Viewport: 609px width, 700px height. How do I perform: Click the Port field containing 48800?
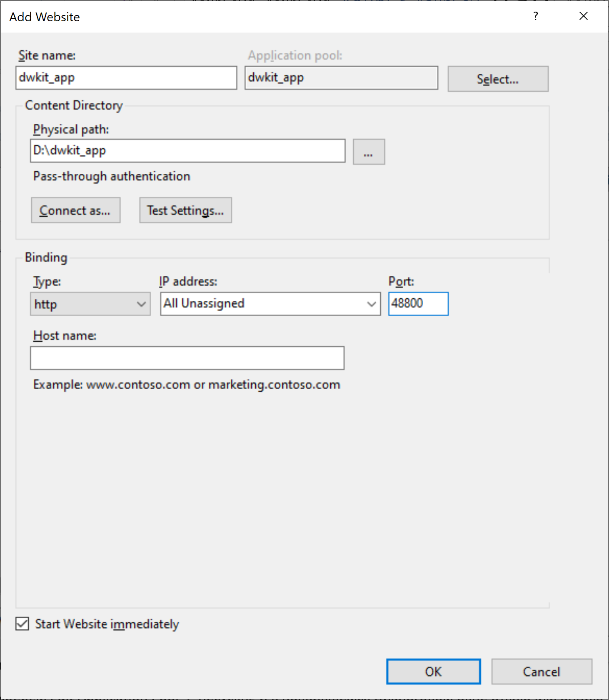click(x=418, y=304)
